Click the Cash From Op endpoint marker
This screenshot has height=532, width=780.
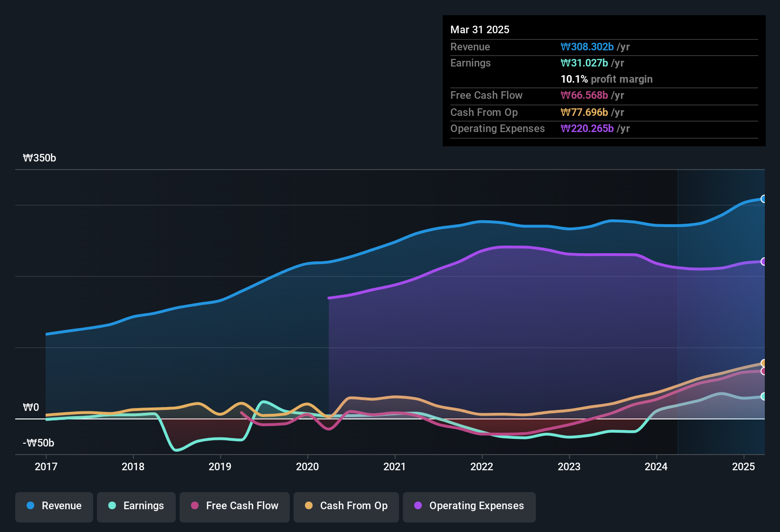764,363
